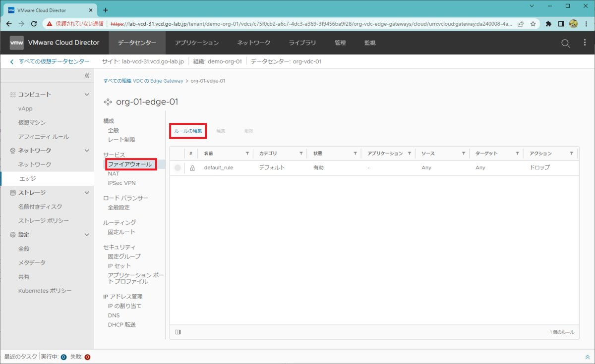Click the column picker icon below table

tap(178, 332)
